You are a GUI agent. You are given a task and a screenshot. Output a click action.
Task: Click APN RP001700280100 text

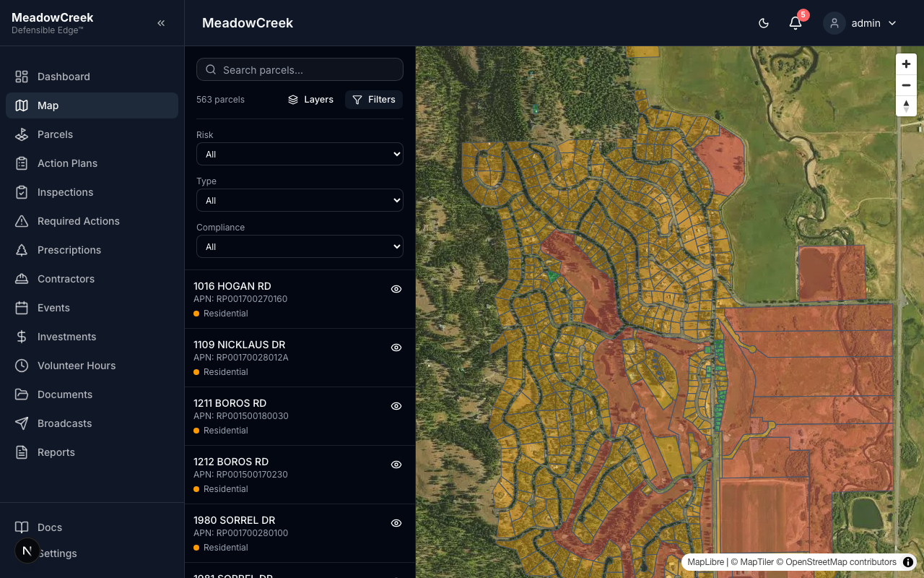click(x=240, y=533)
